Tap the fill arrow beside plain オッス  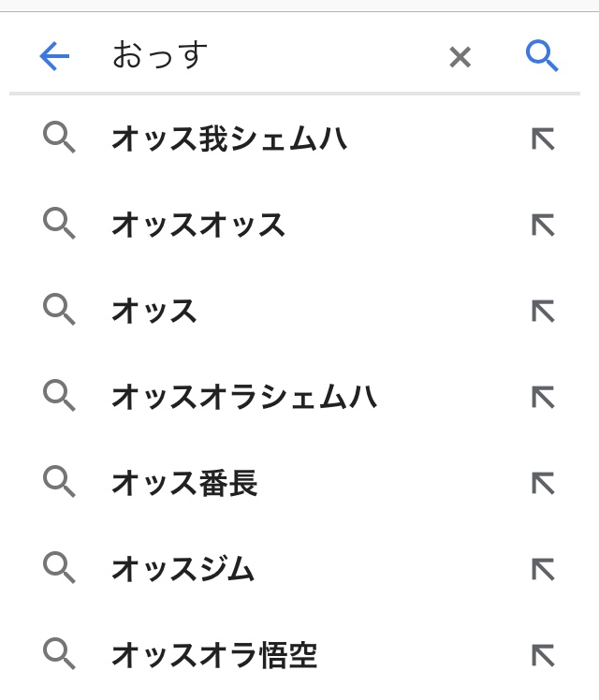pos(543,312)
